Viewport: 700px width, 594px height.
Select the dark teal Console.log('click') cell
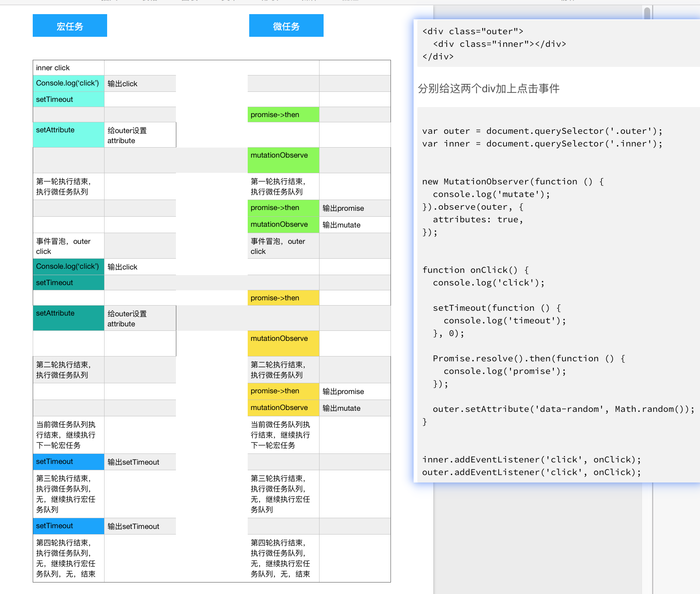pyautogui.click(x=69, y=267)
